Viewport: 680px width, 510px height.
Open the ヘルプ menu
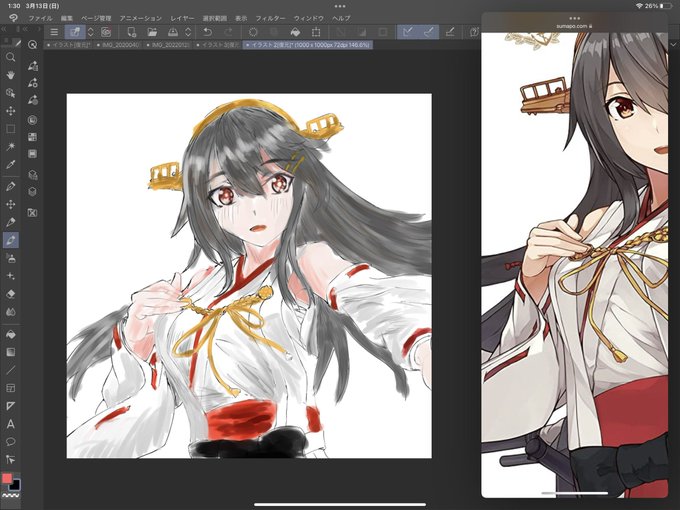tap(341, 18)
